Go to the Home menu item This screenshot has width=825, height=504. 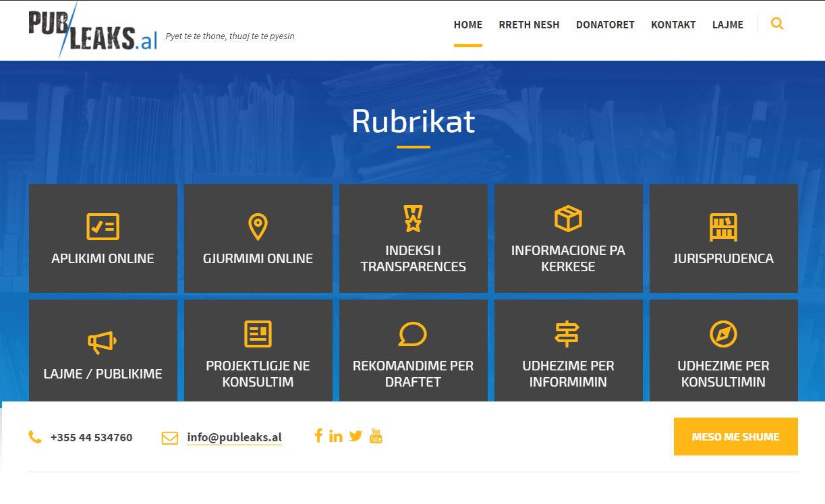point(467,25)
